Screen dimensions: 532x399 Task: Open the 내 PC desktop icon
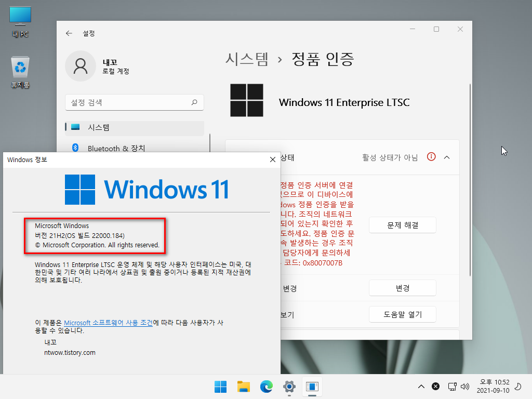[x=20, y=22]
